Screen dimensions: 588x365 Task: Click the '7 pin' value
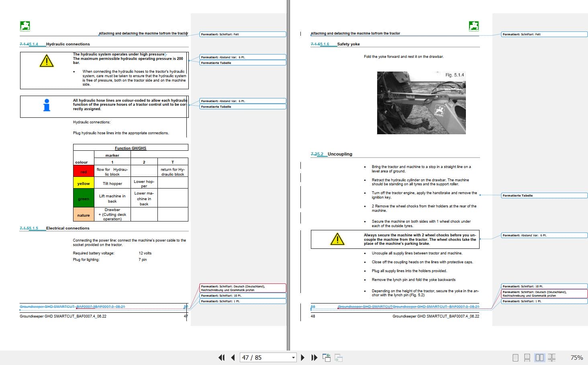[x=143, y=260]
